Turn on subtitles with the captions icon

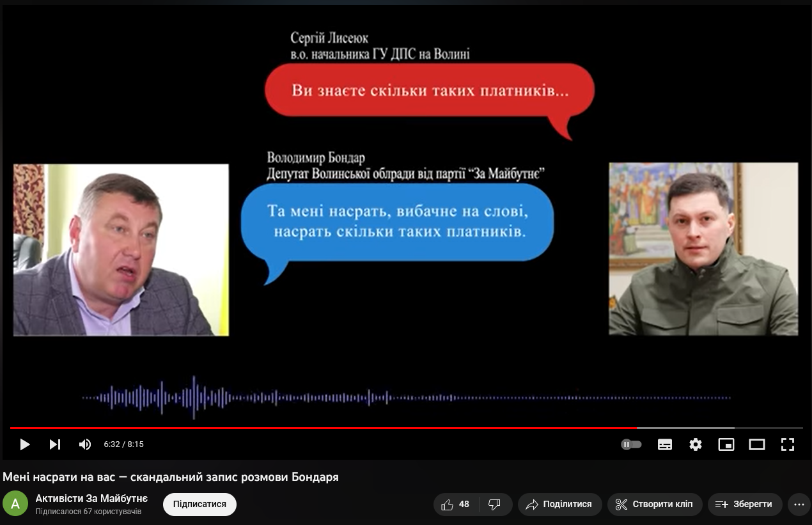pyautogui.click(x=665, y=444)
